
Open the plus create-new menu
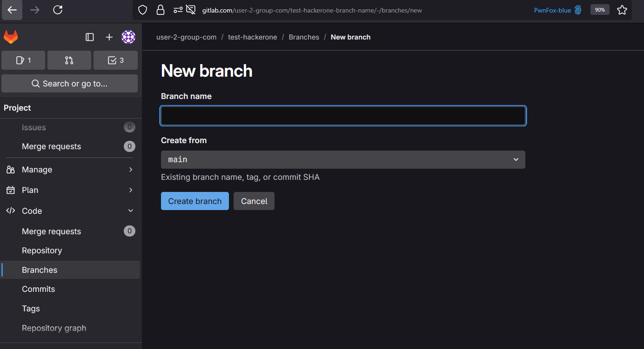[x=109, y=37]
